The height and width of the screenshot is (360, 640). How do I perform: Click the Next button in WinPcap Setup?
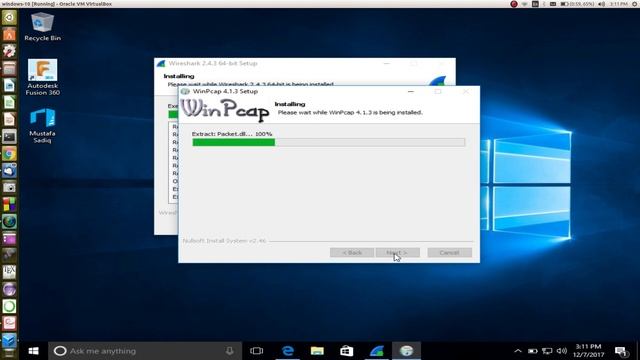(x=398, y=253)
